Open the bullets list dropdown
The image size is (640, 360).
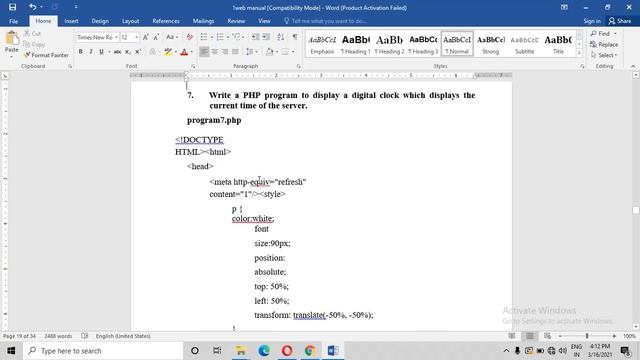[x=211, y=37]
